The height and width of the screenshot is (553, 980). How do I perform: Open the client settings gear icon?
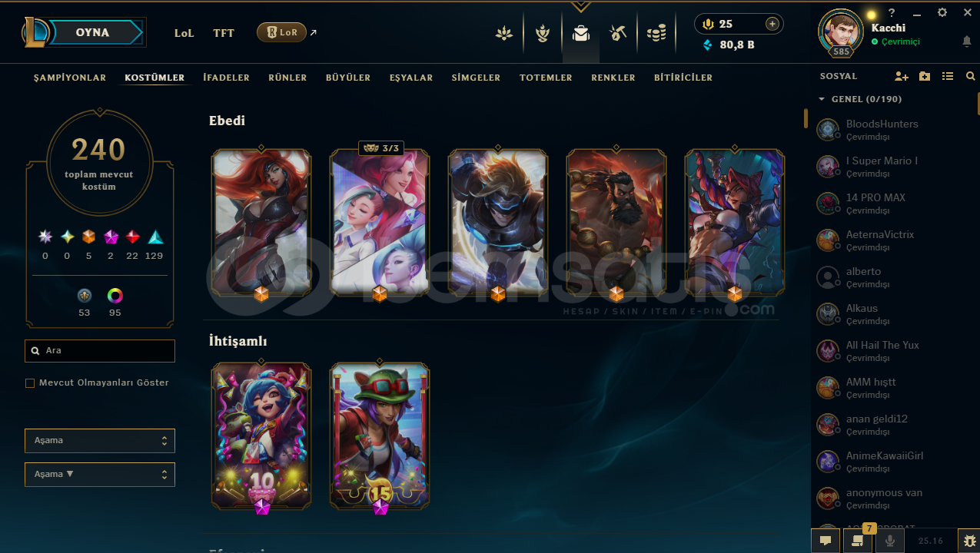coord(942,12)
